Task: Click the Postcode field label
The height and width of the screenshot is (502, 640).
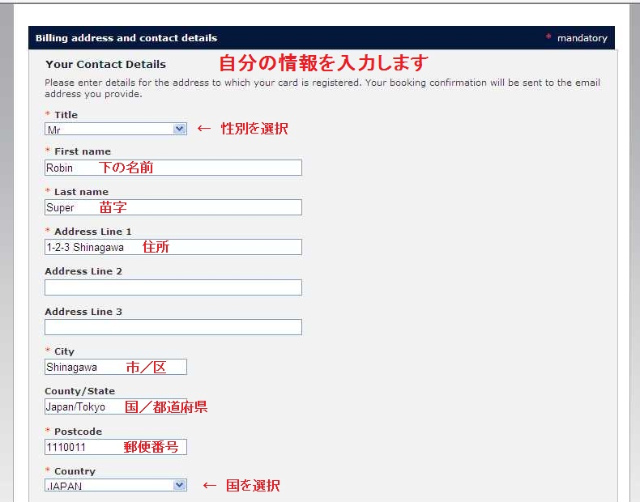Action: 77,431
